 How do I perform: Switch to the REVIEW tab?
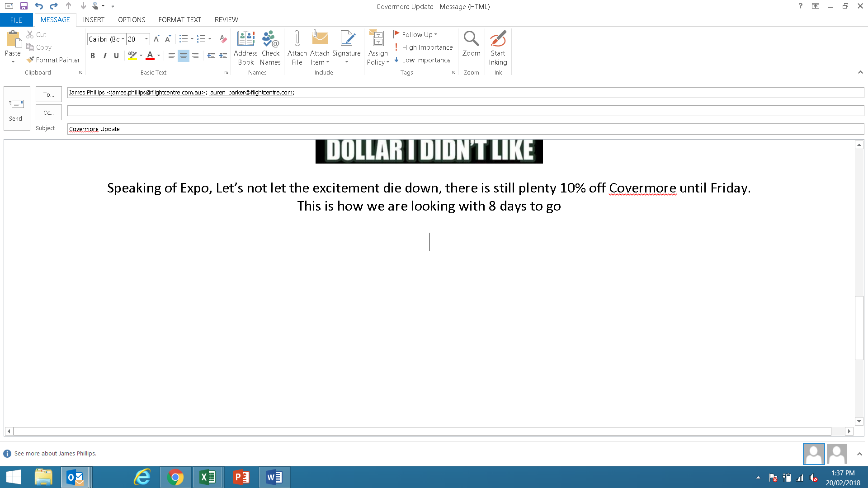tap(226, 20)
